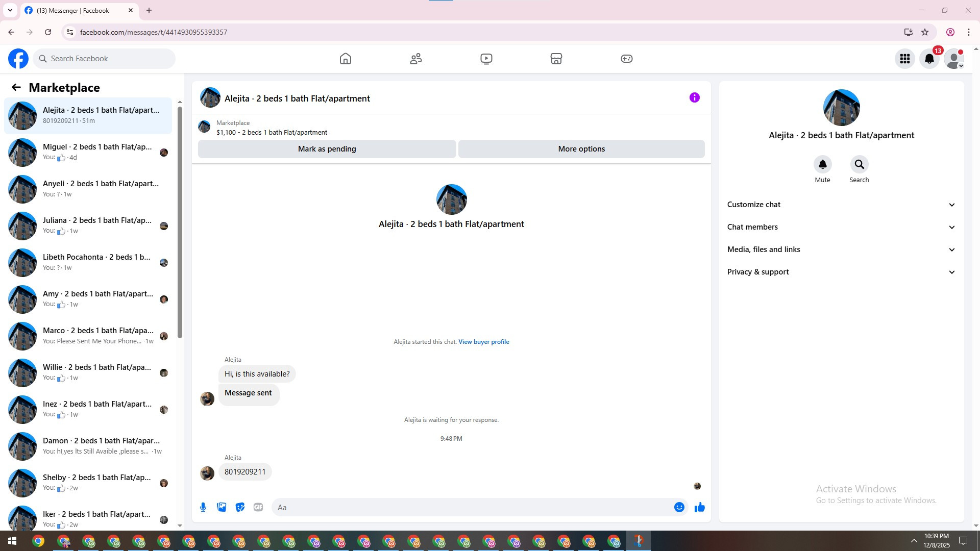Open the Chrome tab search dropdown
This screenshot has width=980, height=551.
point(10,10)
